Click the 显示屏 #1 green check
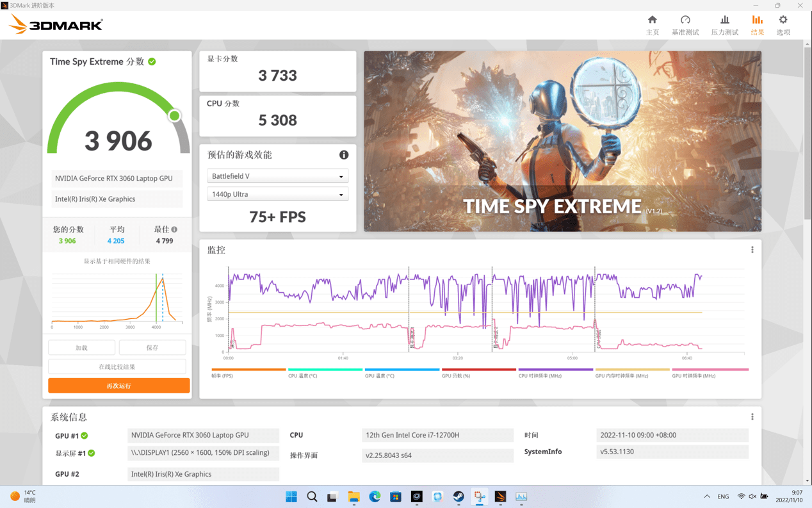This screenshot has width=812, height=508. (x=92, y=454)
